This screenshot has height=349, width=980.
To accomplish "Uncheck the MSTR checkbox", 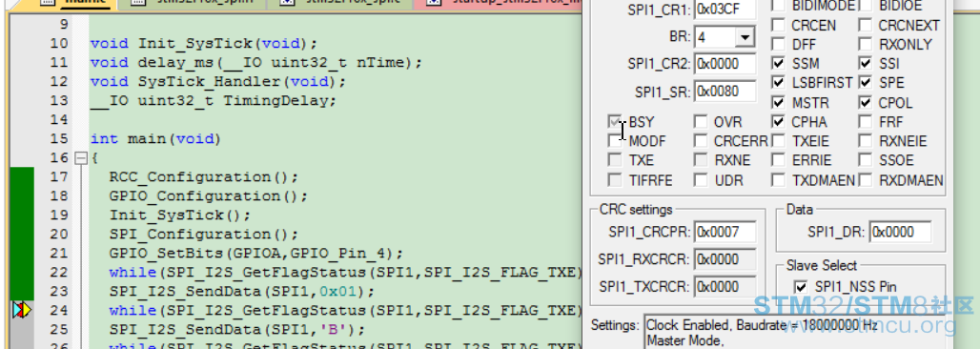I will tap(778, 102).
